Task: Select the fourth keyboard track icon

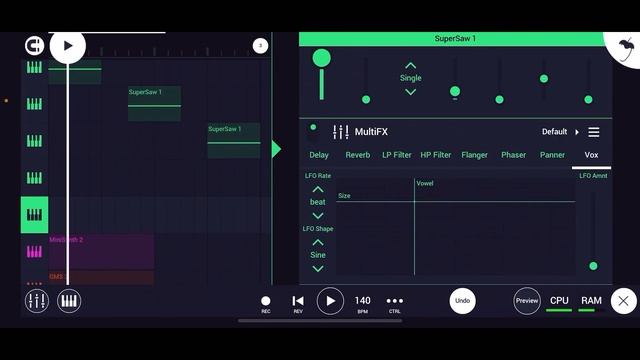Action: [x=34, y=178]
